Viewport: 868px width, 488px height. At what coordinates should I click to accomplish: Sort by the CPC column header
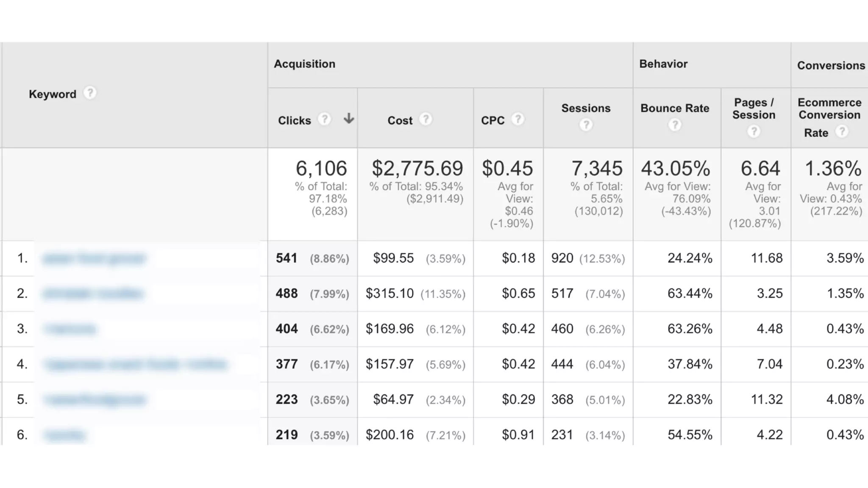click(x=492, y=121)
